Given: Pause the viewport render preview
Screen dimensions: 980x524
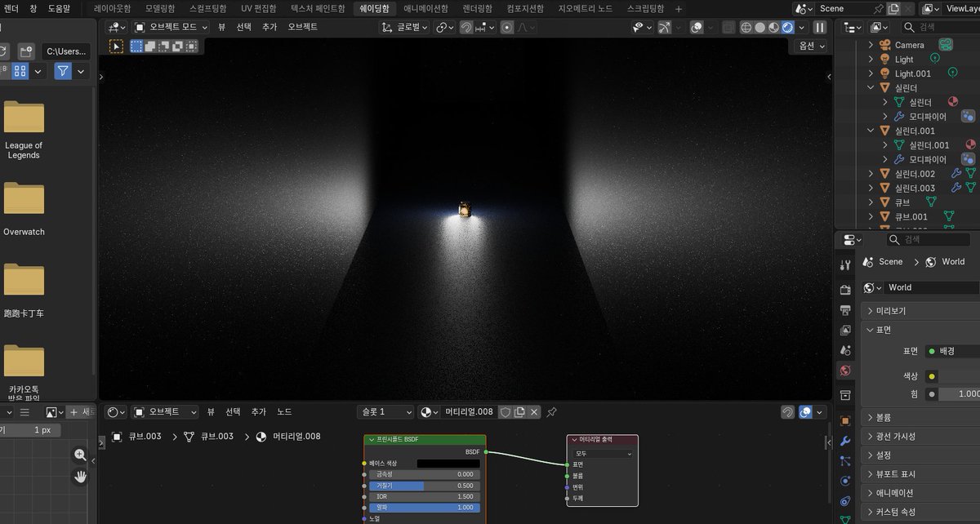Looking at the screenshot, I should tap(820, 27).
